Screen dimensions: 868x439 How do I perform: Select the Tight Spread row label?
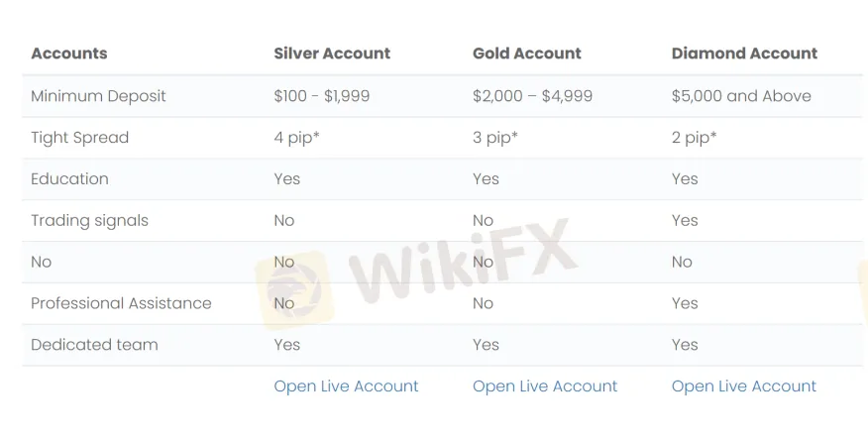click(79, 138)
